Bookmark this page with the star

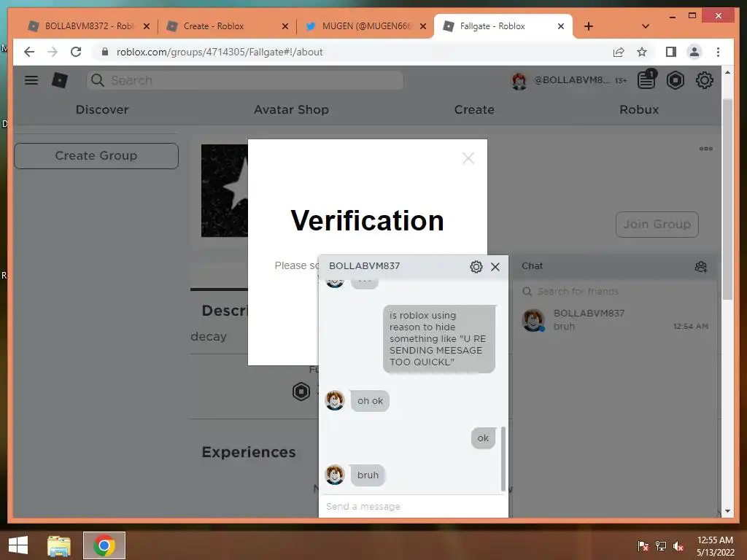click(642, 52)
